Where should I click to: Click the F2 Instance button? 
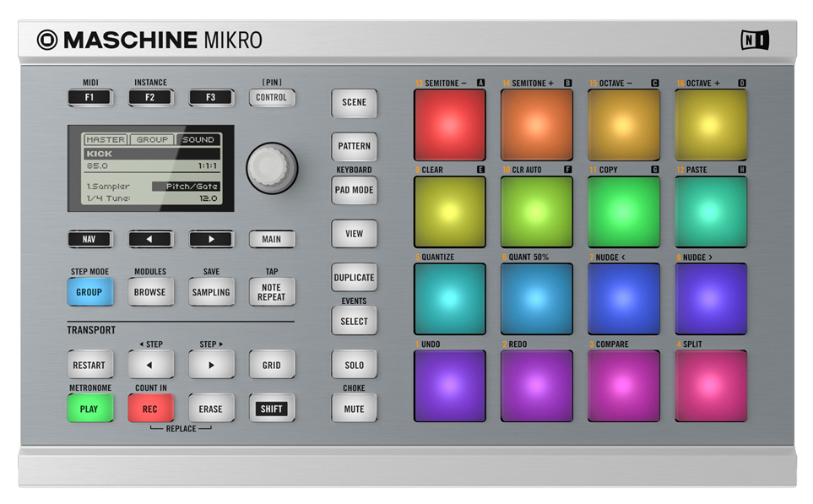point(150,97)
